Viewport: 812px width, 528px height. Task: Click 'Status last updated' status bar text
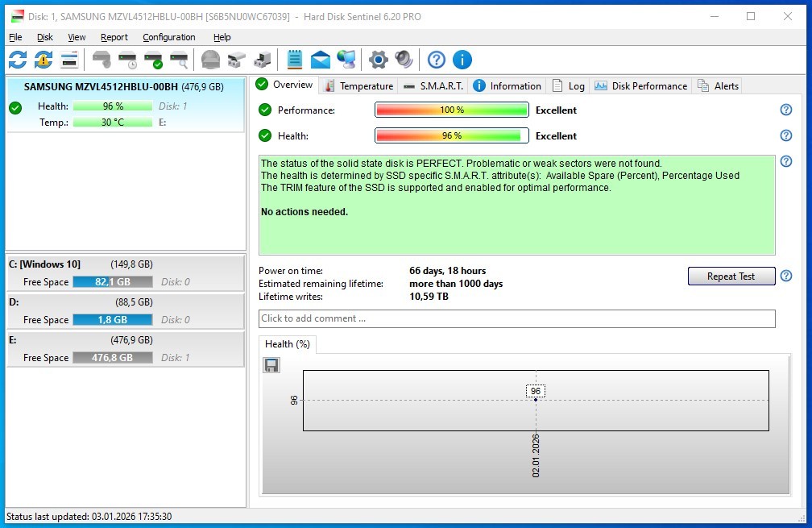coord(89,517)
